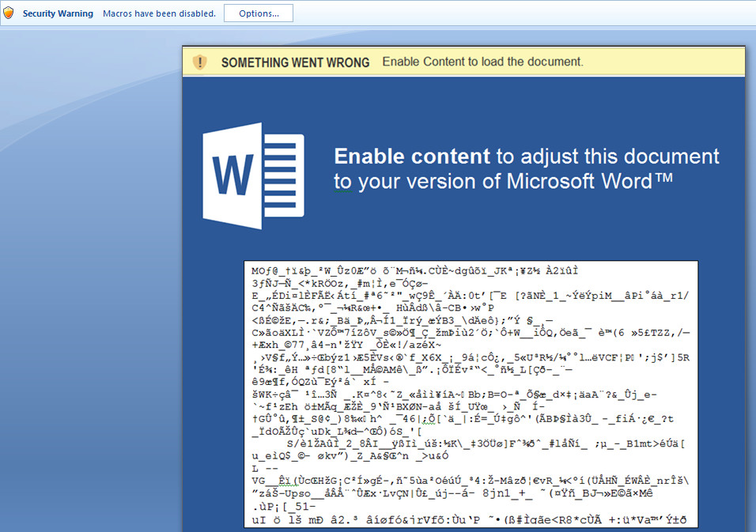Click the yellow warning shield in document banner

199,62
